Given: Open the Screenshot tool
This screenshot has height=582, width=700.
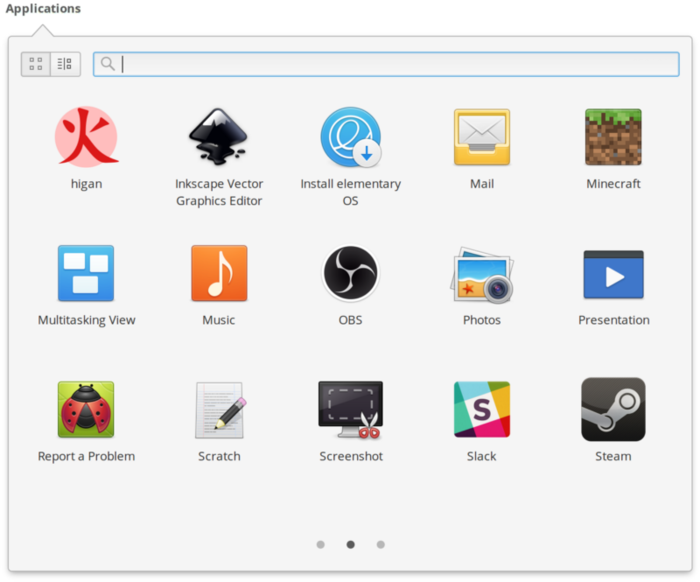Looking at the screenshot, I should pyautogui.click(x=350, y=410).
